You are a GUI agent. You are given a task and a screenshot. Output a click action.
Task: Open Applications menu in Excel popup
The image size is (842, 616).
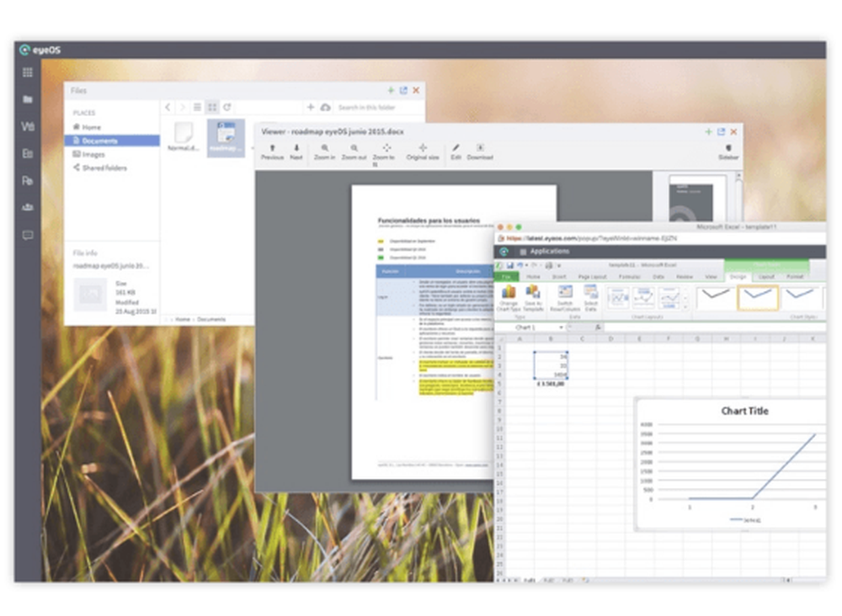coord(544,251)
